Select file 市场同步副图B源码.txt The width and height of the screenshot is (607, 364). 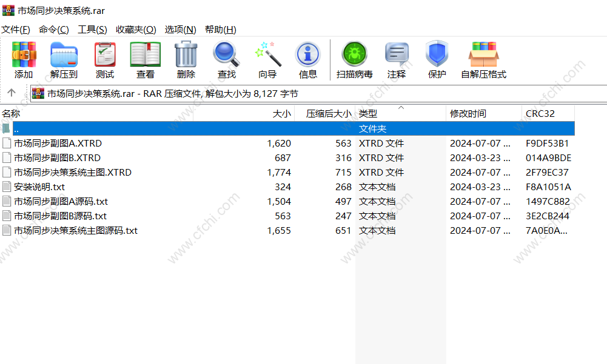pyautogui.click(x=61, y=216)
